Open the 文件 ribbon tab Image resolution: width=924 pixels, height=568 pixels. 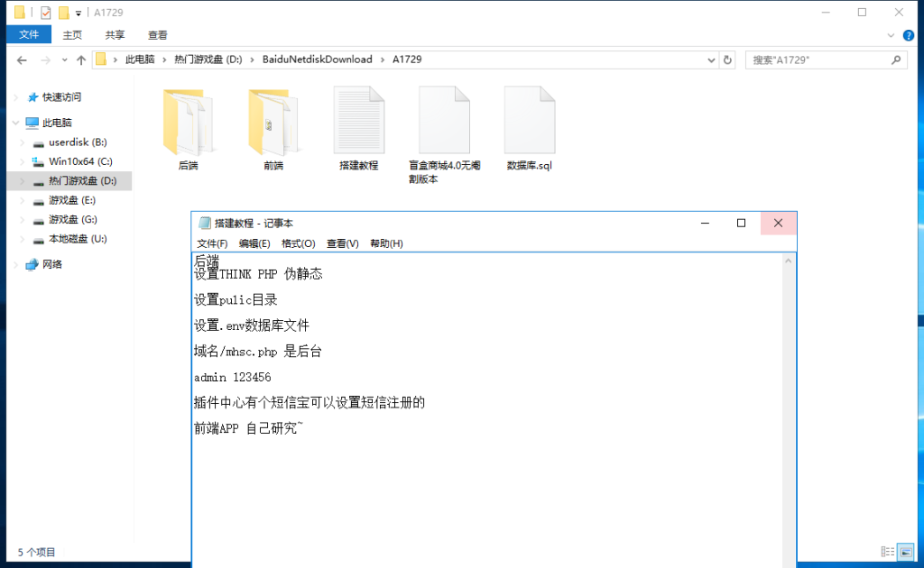point(29,35)
